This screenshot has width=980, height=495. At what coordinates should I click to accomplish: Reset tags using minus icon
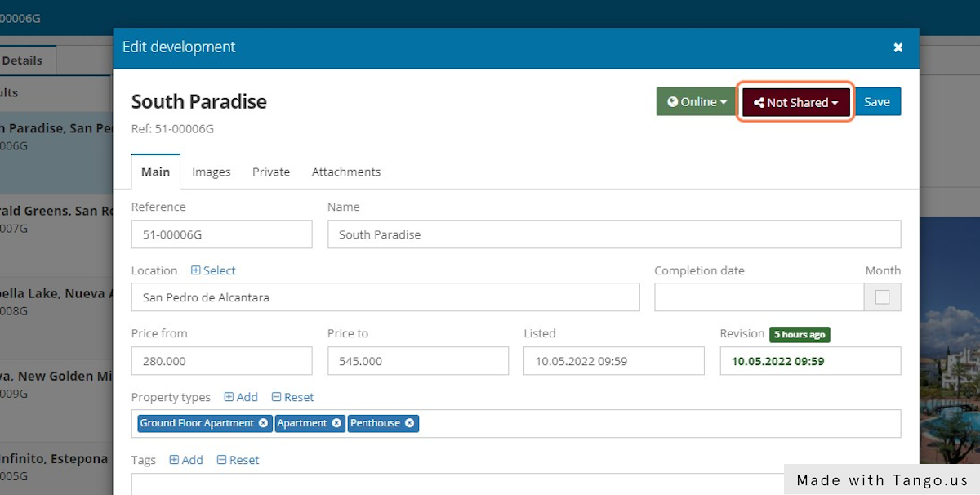221,460
